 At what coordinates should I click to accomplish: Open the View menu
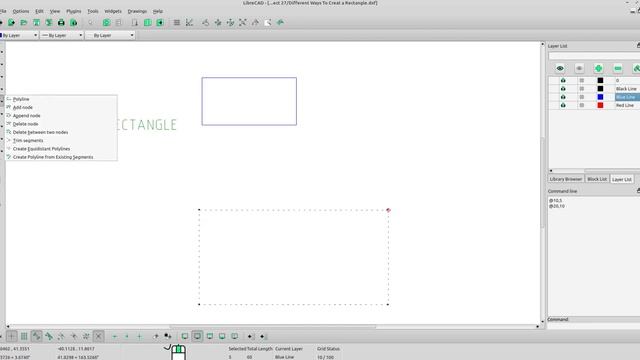click(x=55, y=11)
